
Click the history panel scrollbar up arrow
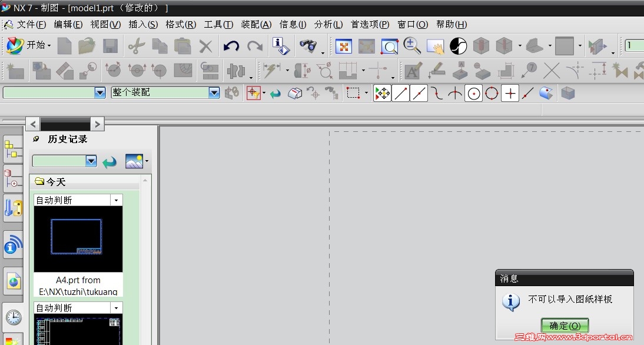pos(145,181)
